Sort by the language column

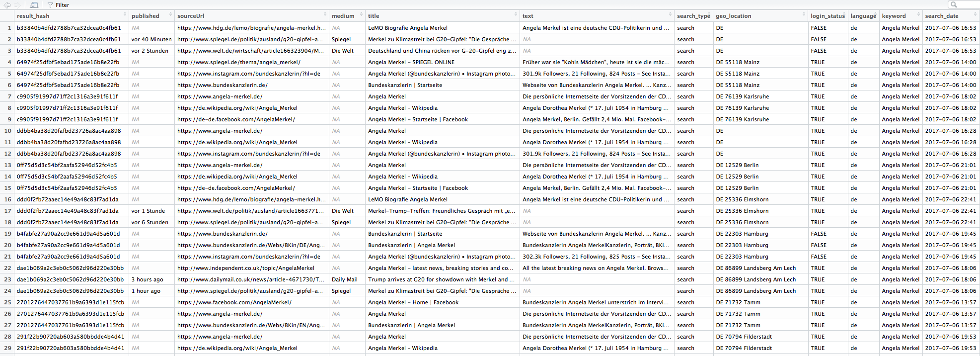(x=863, y=16)
